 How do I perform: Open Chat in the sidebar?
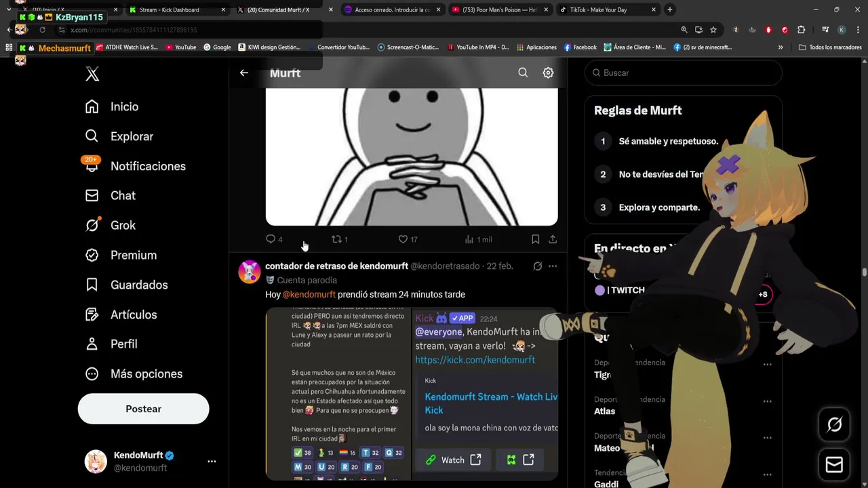111,195
